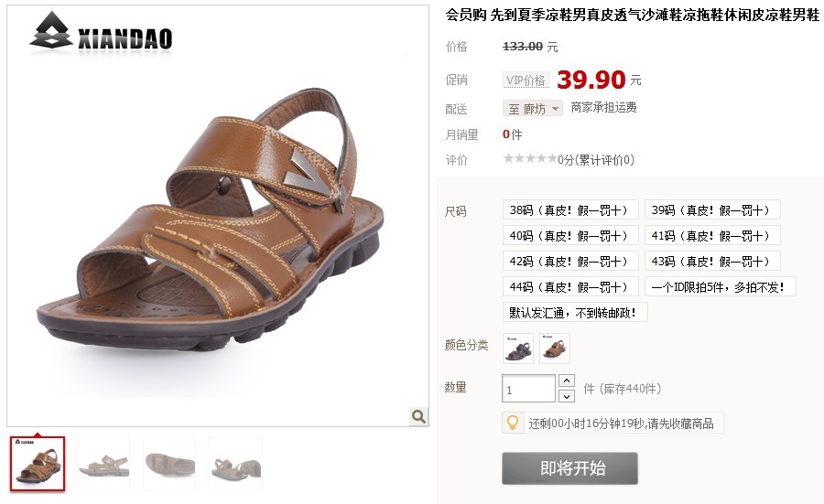The height and width of the screenshot is (504, 824).
Task: Select option 一个ID限拍5件
Action: pyautogui.click(x=720, y=287)
